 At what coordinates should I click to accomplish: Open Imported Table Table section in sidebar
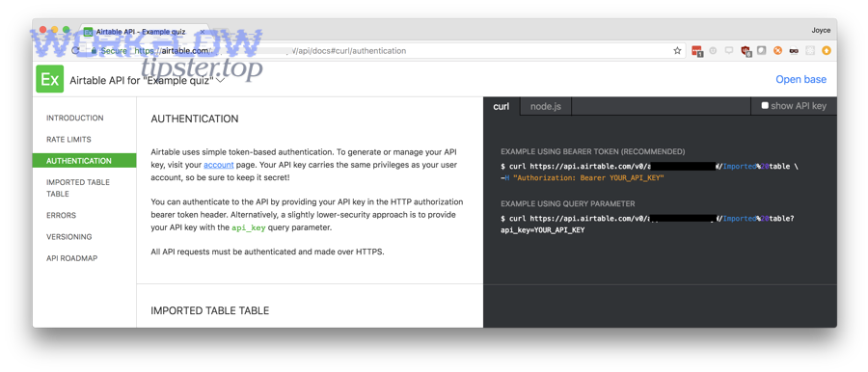(x=78, y=188)
